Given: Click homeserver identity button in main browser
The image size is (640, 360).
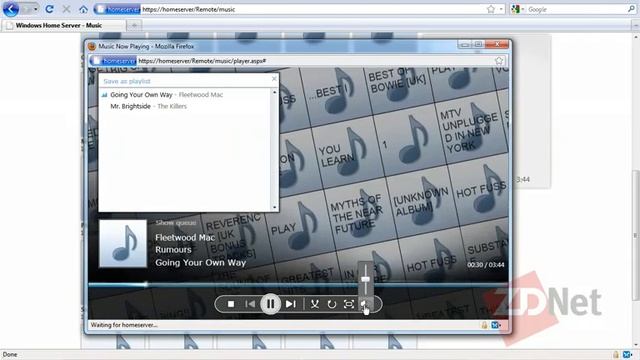Looking at the screenshot, I should point(118,9).
